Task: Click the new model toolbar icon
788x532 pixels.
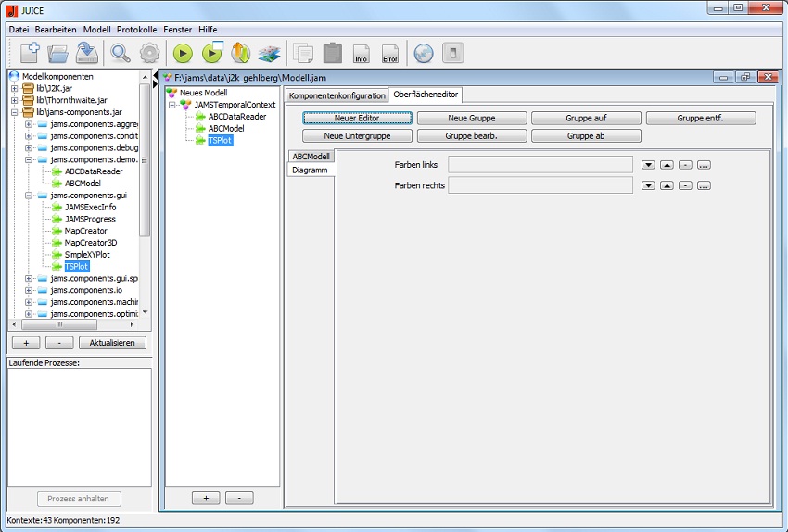Action: pyautogui.click(x=29, y=53)
